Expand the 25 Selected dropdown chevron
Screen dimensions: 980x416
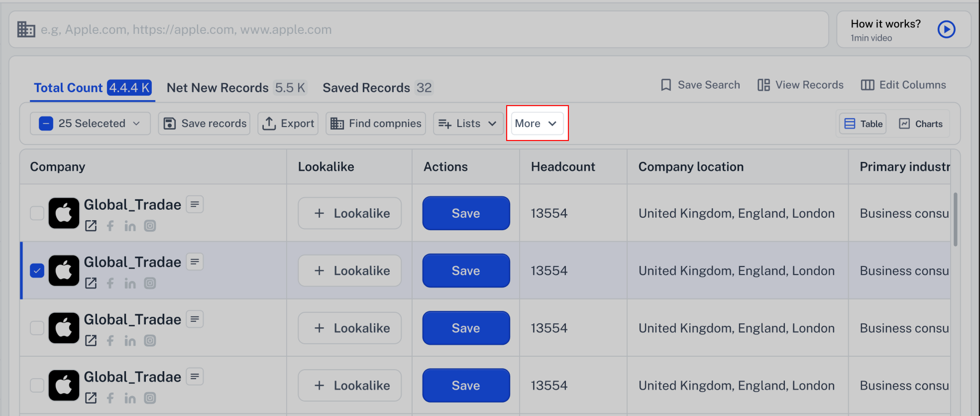tap(137, 123)
